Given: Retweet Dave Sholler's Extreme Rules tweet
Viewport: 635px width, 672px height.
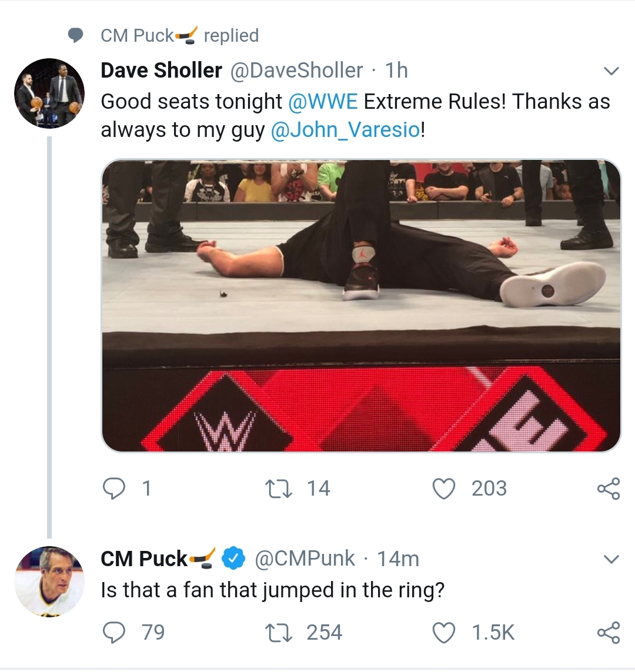Looking at the screenshot, I should coord(279,489).
